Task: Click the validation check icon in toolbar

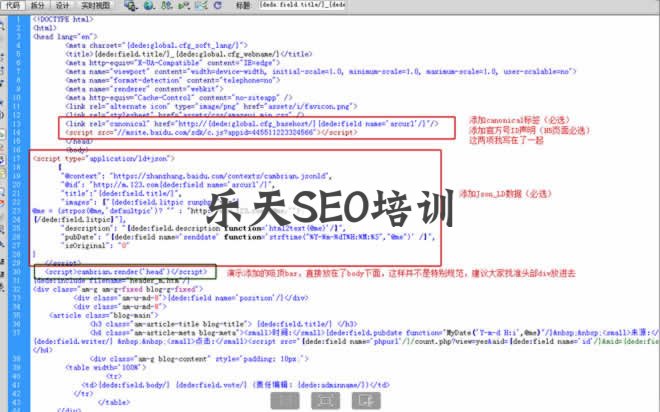Action: pyautogui.click(x=184, y=5)
